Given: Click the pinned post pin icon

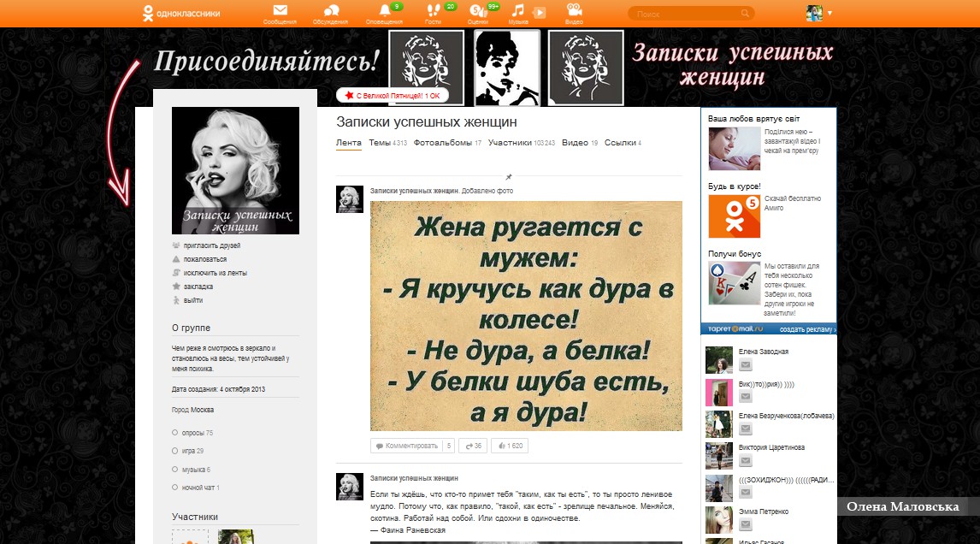Looking at the screenshot, I should [x=509, y=177].
